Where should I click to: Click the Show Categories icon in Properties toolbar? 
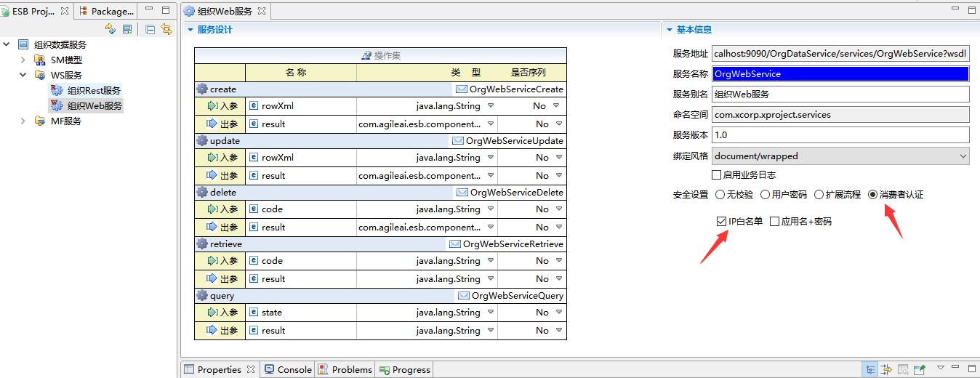coord(869,369)
